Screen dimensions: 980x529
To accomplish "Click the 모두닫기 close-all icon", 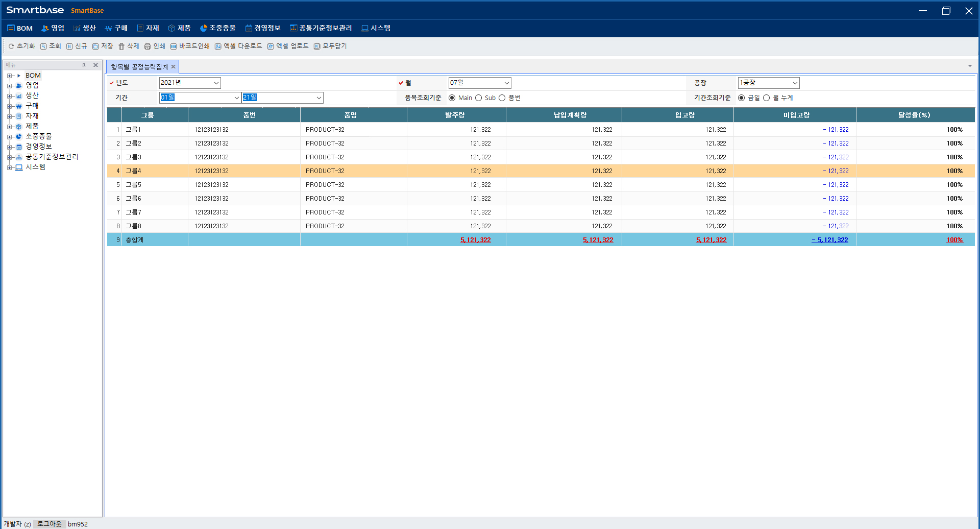I will [x=317, y=46].
